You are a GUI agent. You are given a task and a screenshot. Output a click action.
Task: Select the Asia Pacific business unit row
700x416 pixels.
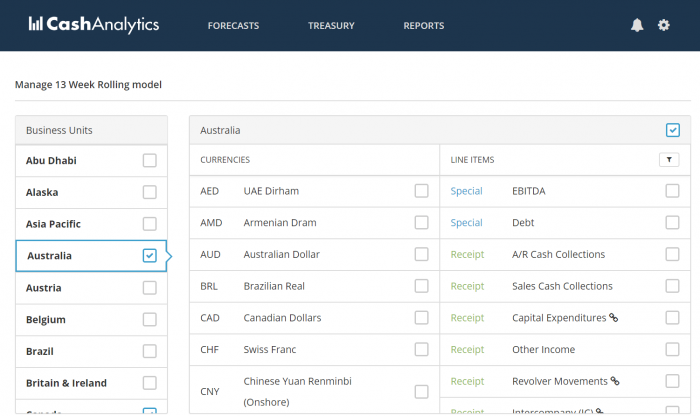(92, 224)
